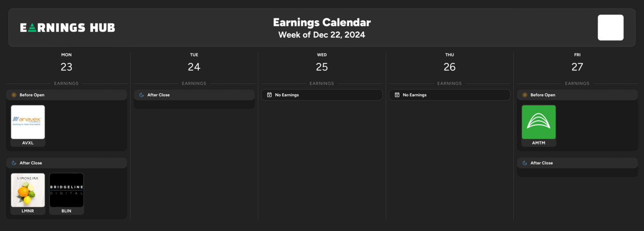The width and height of the screenshot is (644, 231).
Task: Open the Limoneira LMNR logo tile
Action: coord(28,190)
